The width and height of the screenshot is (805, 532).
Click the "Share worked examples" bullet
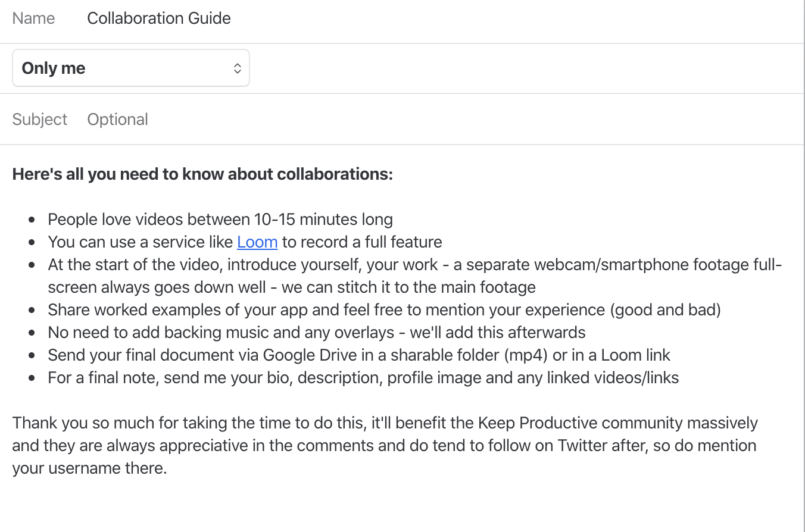click(x=384, y=310)
